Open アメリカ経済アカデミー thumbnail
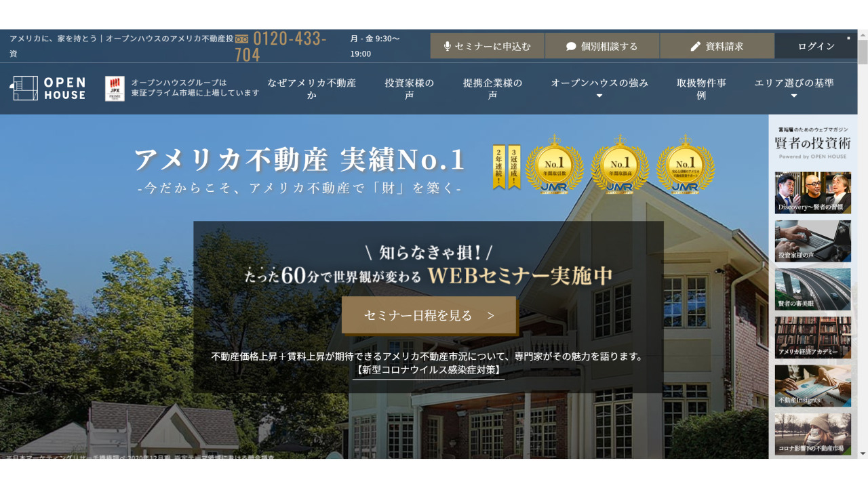This screenshot has width=868, height=488. [812, 338]
